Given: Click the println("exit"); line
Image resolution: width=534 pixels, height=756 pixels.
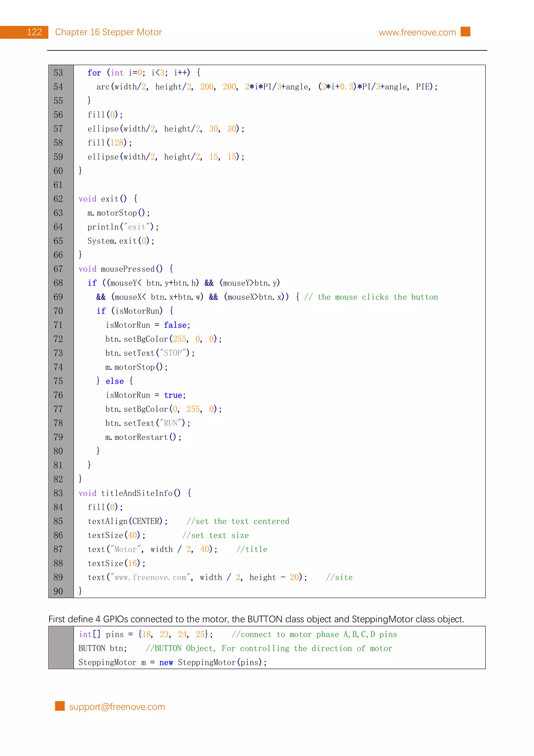Looking at the screenshot, I should 123,227.
